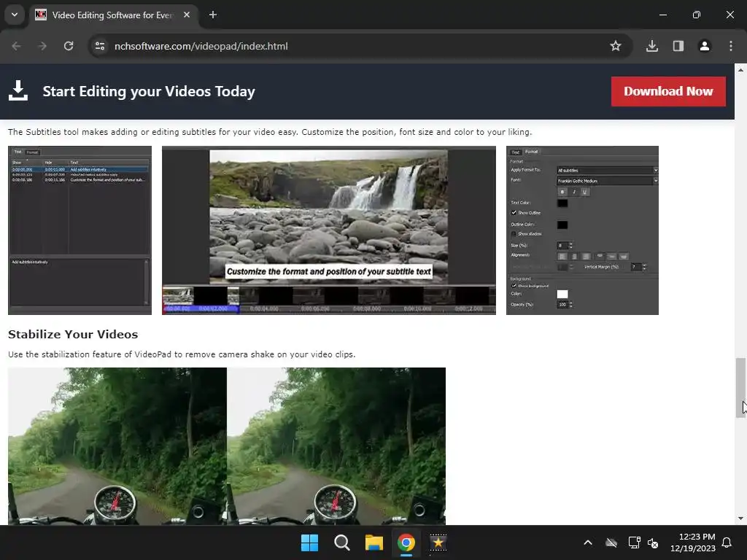This screenshot has width=747, height=560.
Task: Click the scrollbar down arrow
Action: [x=740, y=518]
